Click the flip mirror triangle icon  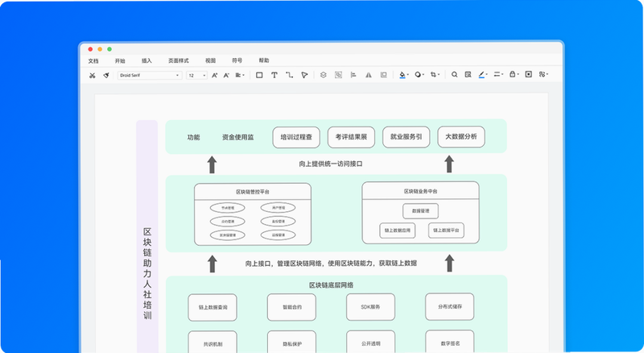point(369,75)
